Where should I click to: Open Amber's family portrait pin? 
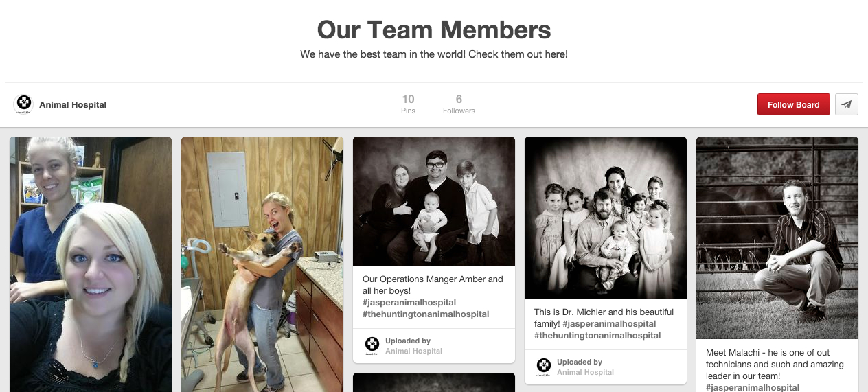434,201
